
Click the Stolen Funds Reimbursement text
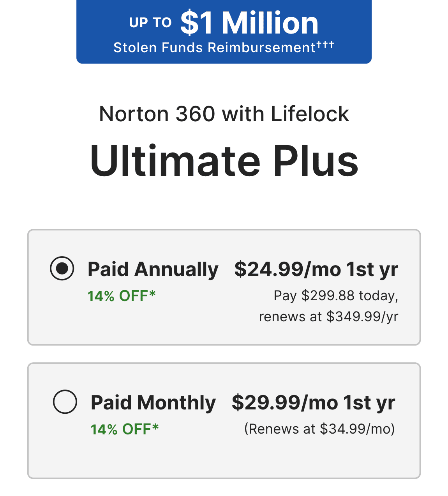[x=214, y=48]
